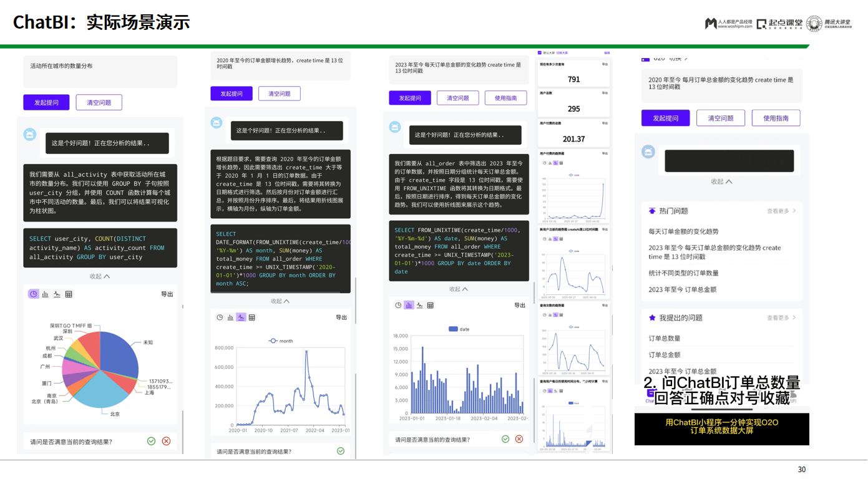Click the 腾讯大讲堂 logo icon
The width and height of the screenshot is (868, 489).
point(813,25)
